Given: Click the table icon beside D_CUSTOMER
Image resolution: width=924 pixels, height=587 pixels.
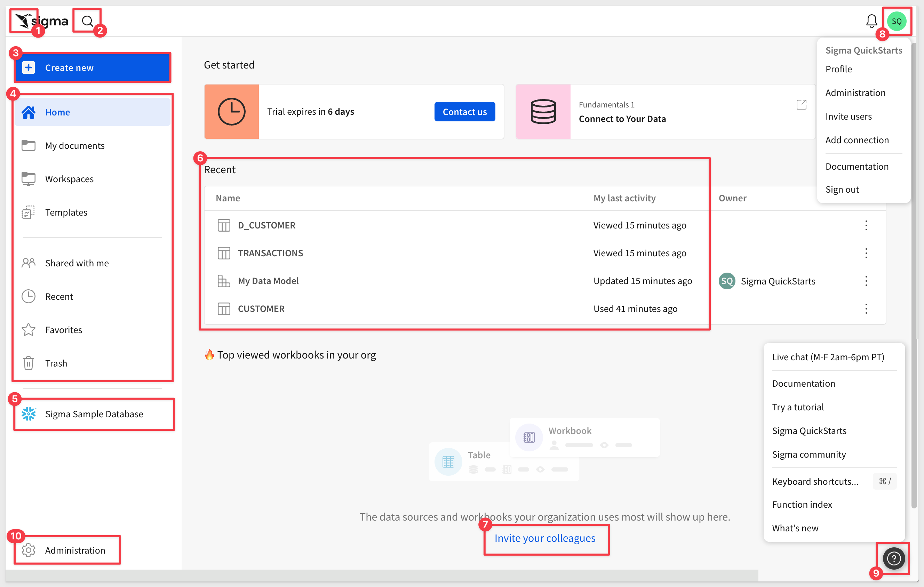Looking at the screenshot, I should click(x=224, y=225).
